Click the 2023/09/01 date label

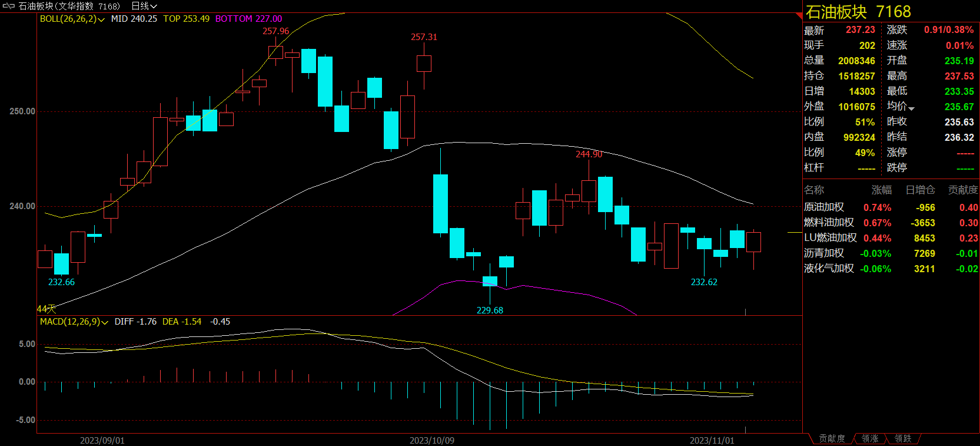pyautogui.click(x=102, y=441)
